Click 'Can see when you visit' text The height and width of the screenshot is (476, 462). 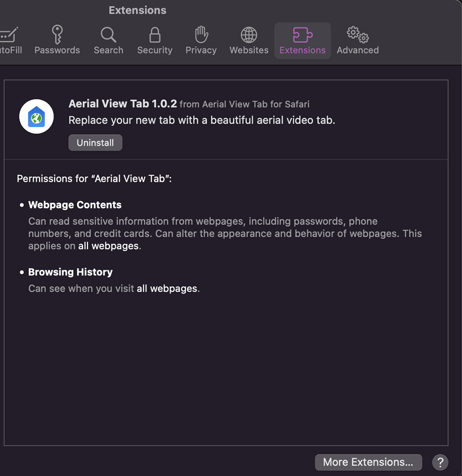point(81,289)
